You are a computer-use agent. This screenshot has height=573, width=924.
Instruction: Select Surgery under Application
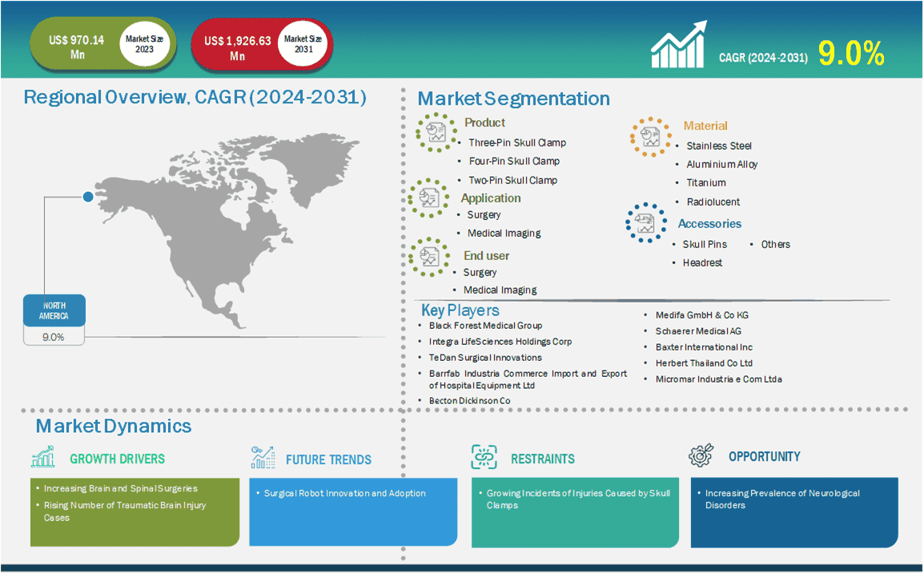coord(484,215)
